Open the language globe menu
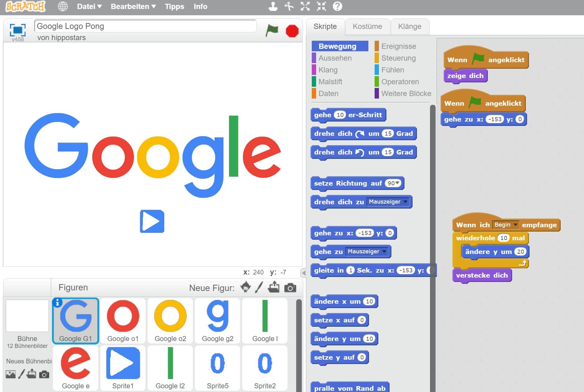Screen dimensions: 584x392 pyautogui.click(x=63, y=7)
